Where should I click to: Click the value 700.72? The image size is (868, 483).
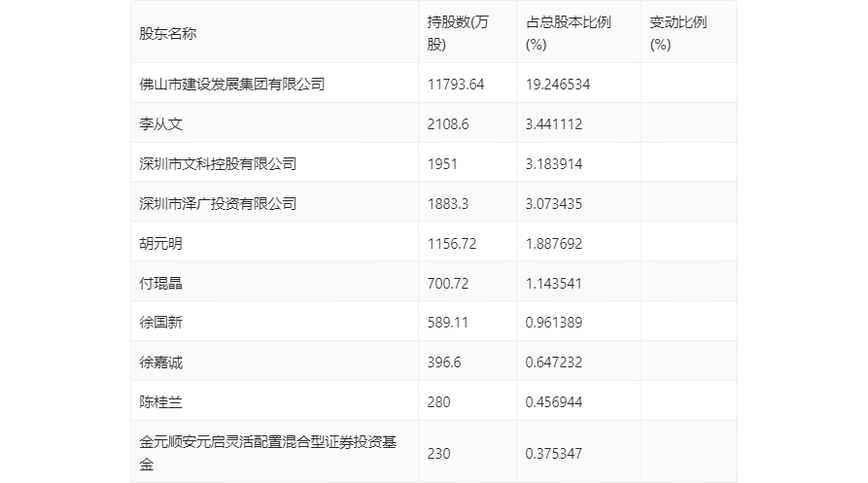point(448,283)
